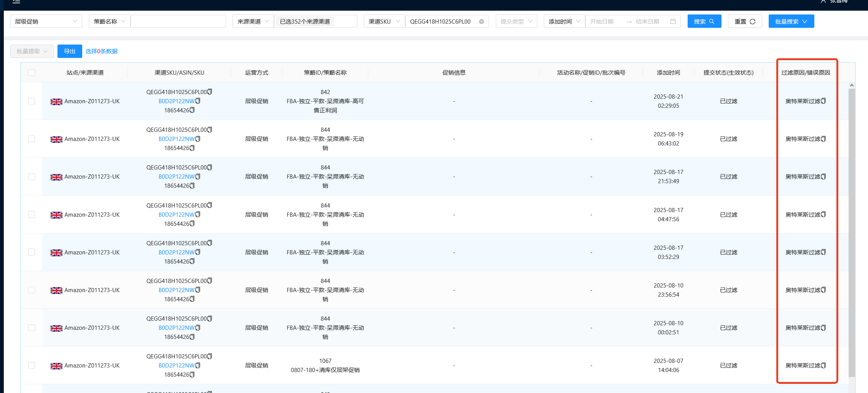
Task: Expand the 批量搜索 button menu
Action: 791,21
